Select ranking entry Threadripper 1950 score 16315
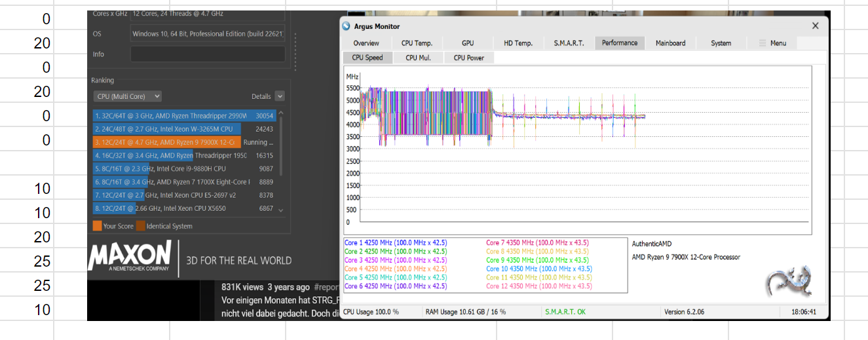This screenshot has width=868, height=340. point(184,156)
